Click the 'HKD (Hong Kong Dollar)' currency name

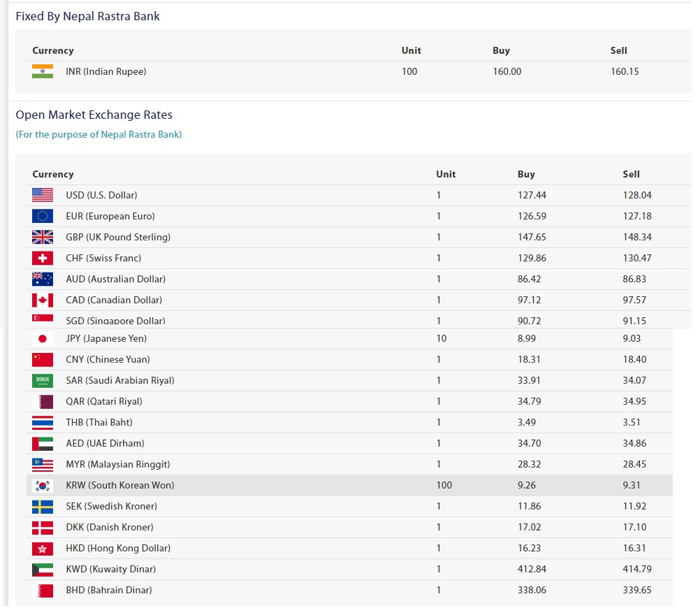(118, 549)
